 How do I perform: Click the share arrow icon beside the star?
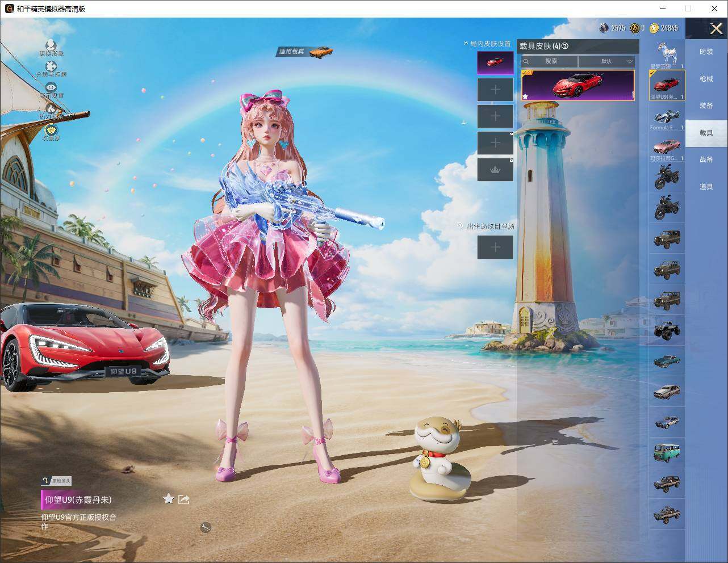click(183, 499)
